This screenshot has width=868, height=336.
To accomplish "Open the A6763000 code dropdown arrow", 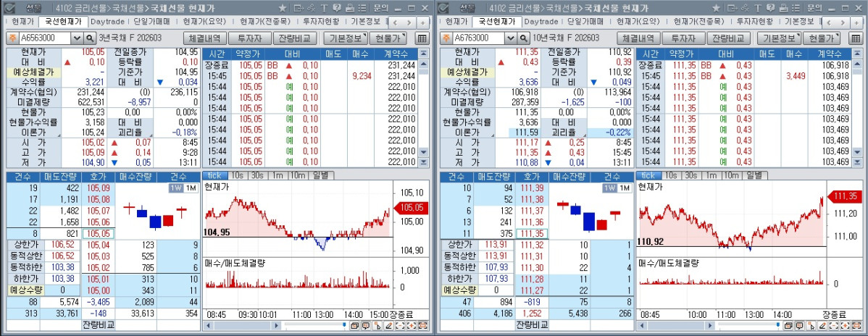I will [510, 38].
